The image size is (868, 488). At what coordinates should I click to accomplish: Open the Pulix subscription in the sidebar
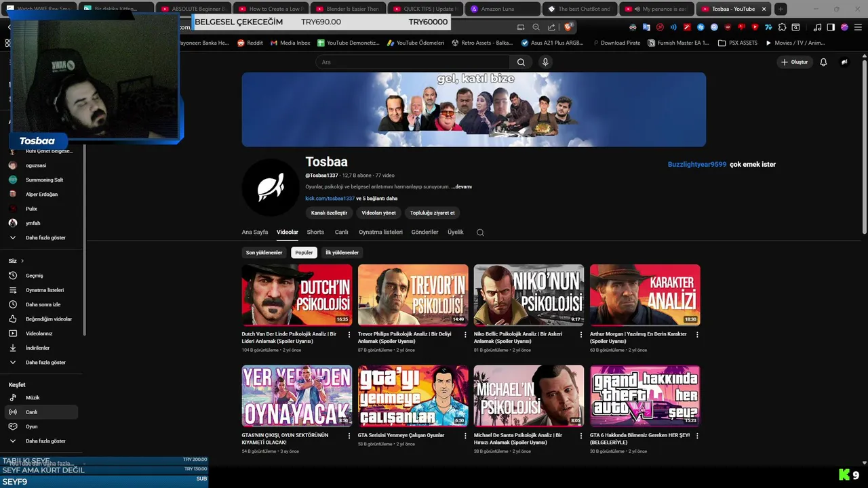point(42,209)
